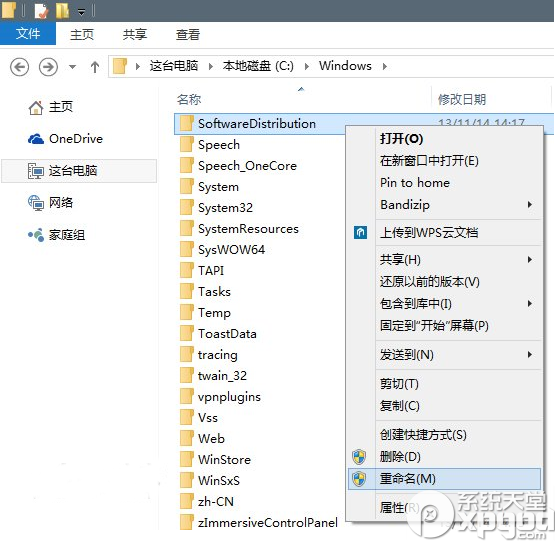
Task: Expand the arrow after Windows breadcrumb
Action: tap(385, 66)
